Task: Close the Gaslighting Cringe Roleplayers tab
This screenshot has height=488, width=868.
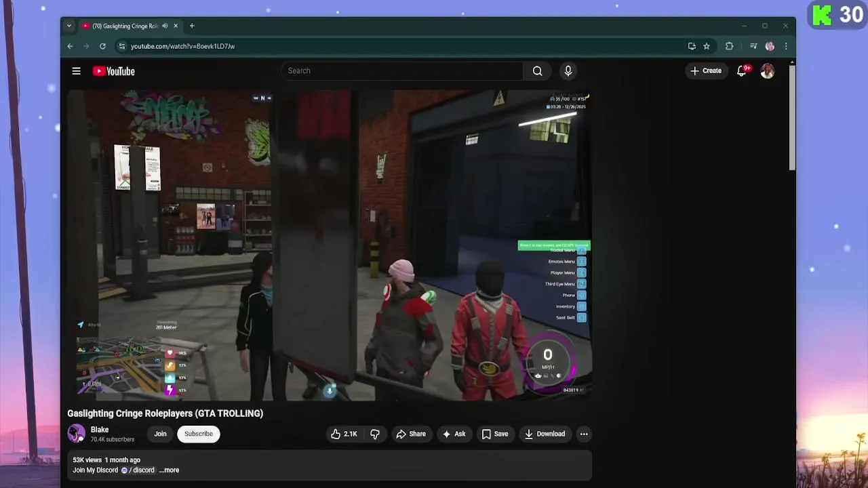Action: click(x=176, y=26)
